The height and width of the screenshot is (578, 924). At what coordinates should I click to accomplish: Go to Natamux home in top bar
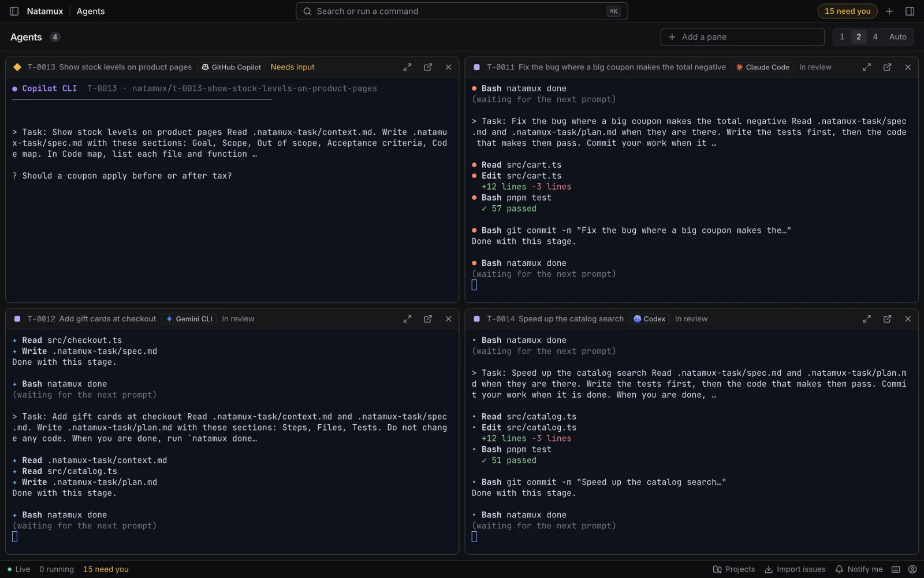(45, 11)
